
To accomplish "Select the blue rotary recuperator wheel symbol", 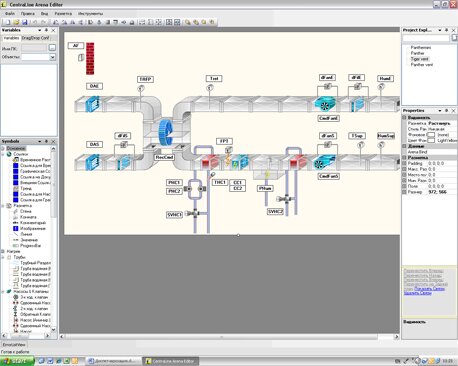I will pyautogui.click(x=166, y=132).
